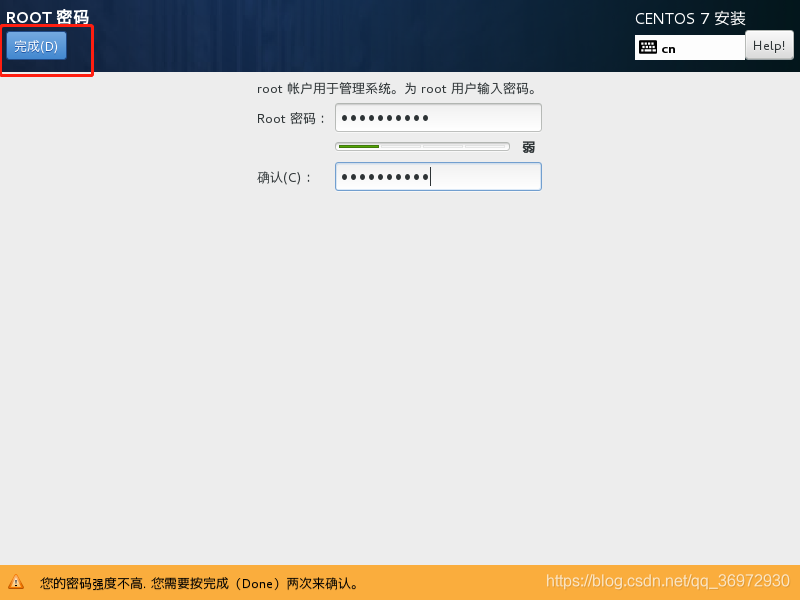
Task: Click the ROOT 密码 title text
Action: click(x=47, y=17)
